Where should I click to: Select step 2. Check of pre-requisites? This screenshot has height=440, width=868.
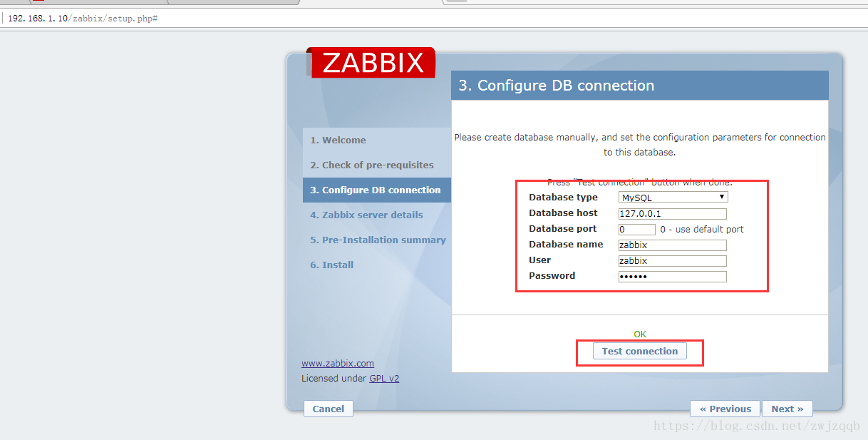click(376, 165)
